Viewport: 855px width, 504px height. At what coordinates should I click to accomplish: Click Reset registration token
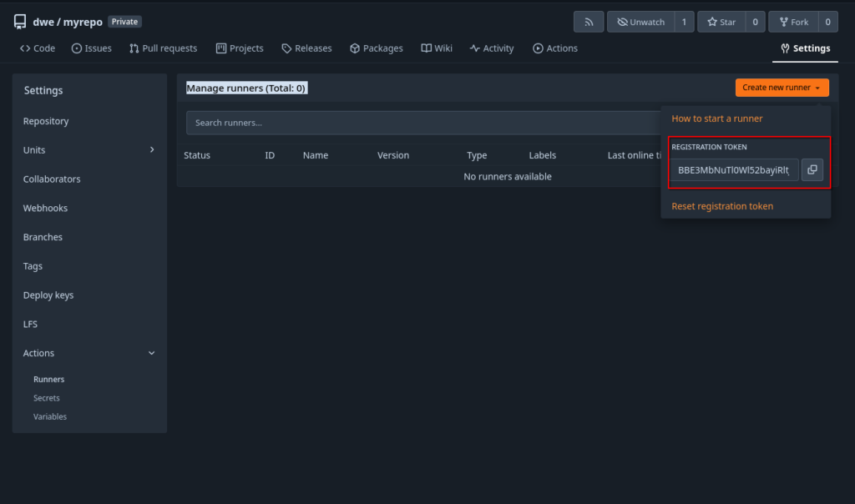(722, 206)
